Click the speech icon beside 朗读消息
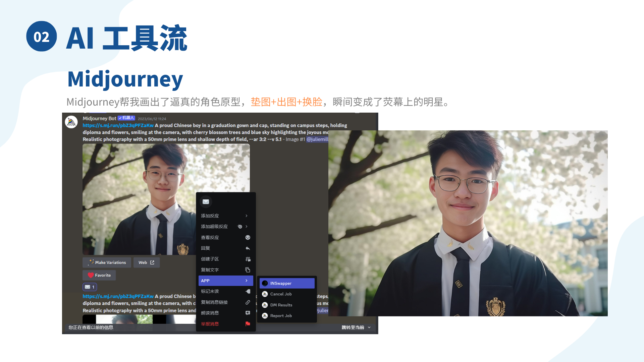Viewport: 644px width, 362px height. (x=248, y=313)
